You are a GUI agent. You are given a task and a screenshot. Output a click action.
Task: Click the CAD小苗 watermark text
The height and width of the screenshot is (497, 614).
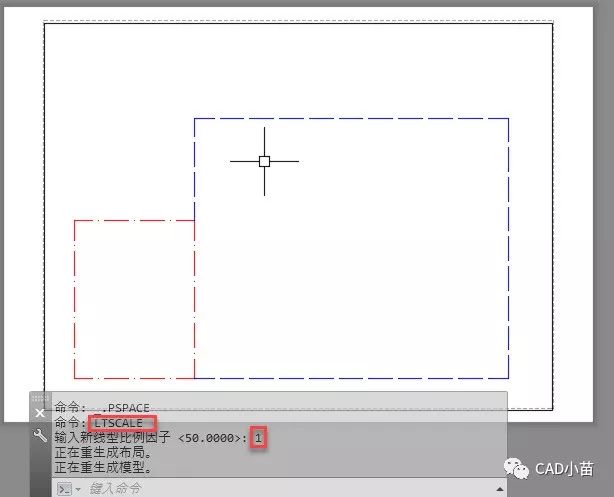pyautogui.click(x=566, y=467)
